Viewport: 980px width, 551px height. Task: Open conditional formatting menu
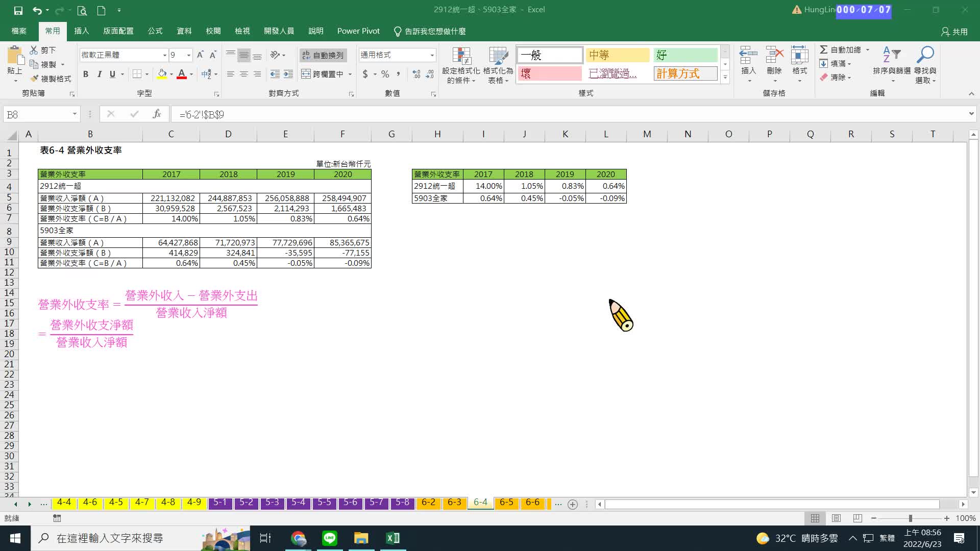tap(461, 65)
